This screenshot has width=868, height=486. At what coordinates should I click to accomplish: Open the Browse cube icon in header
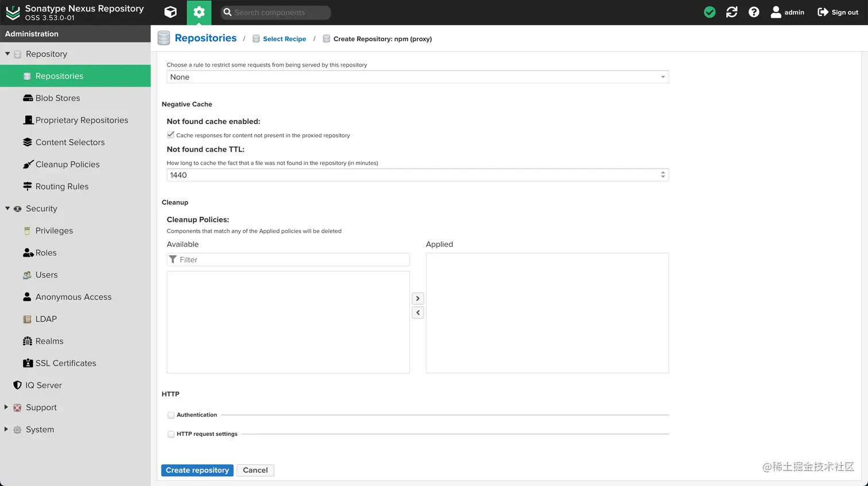[x=170, y=12]
